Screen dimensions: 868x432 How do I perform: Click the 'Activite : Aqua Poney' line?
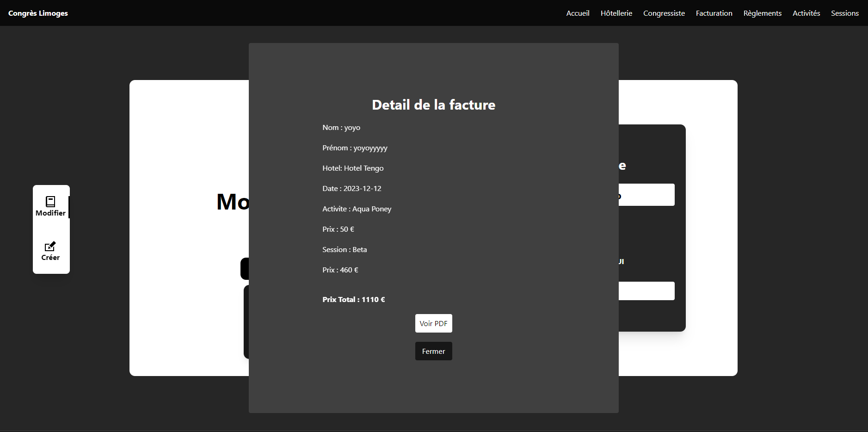pyautogui.click(x=357, y=209)
